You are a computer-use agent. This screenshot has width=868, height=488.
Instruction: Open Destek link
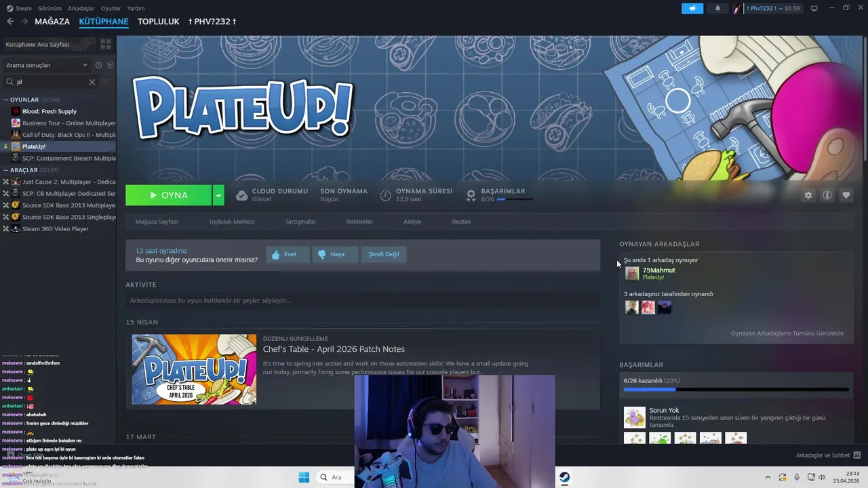point(461,222)
